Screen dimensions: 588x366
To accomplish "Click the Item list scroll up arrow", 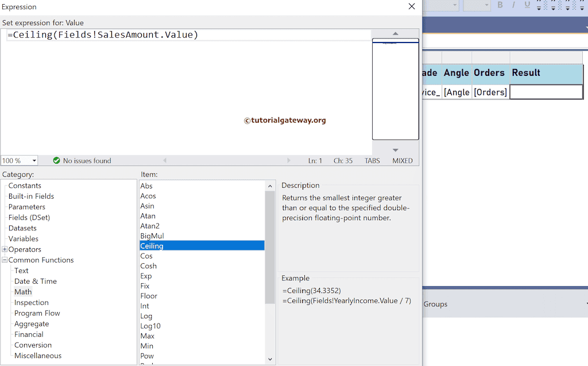I will click(x=270, y=186).
